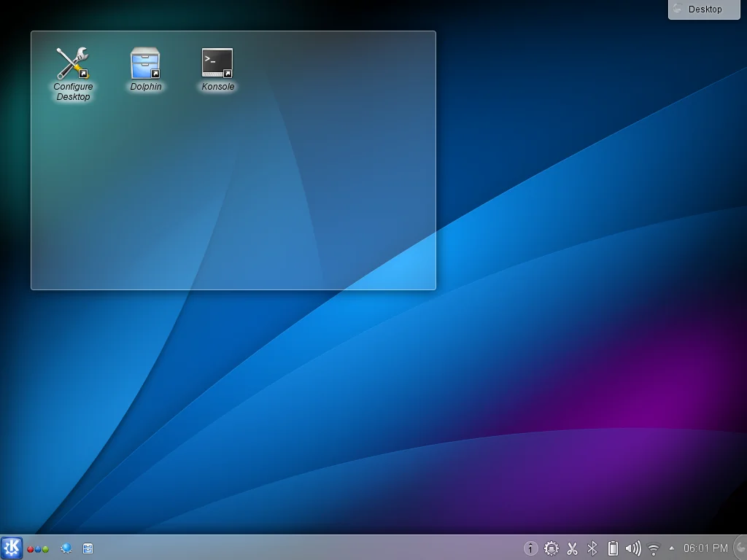The image size is (747, 560).
Task: Click the Activities three-dot icon
Action: pyautogui.click(x=38, y=548)
